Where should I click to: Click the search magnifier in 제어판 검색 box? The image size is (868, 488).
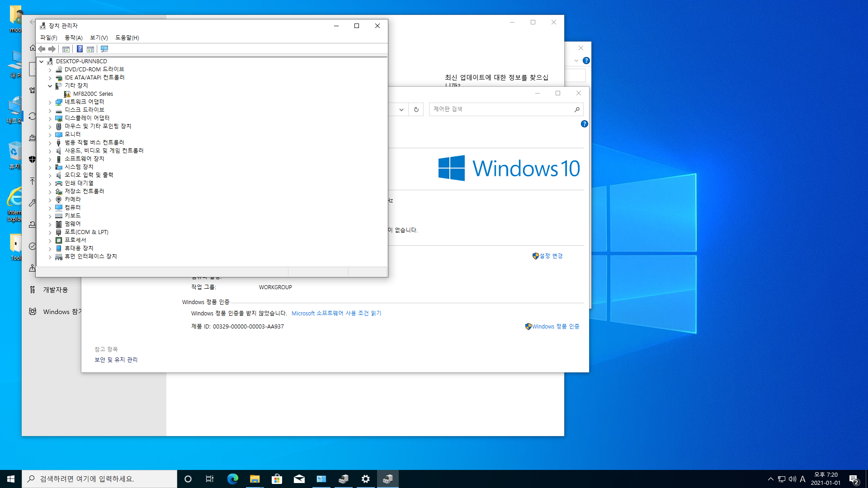click(577, 109)
